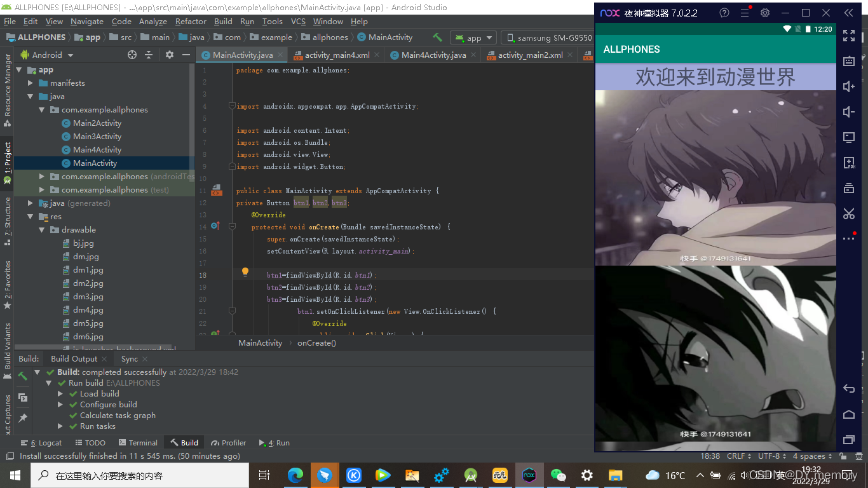Select dm6.jpg in the drawable folder
Image resolution: width=868 pixels, height=488 pixels.
(88, 337)
